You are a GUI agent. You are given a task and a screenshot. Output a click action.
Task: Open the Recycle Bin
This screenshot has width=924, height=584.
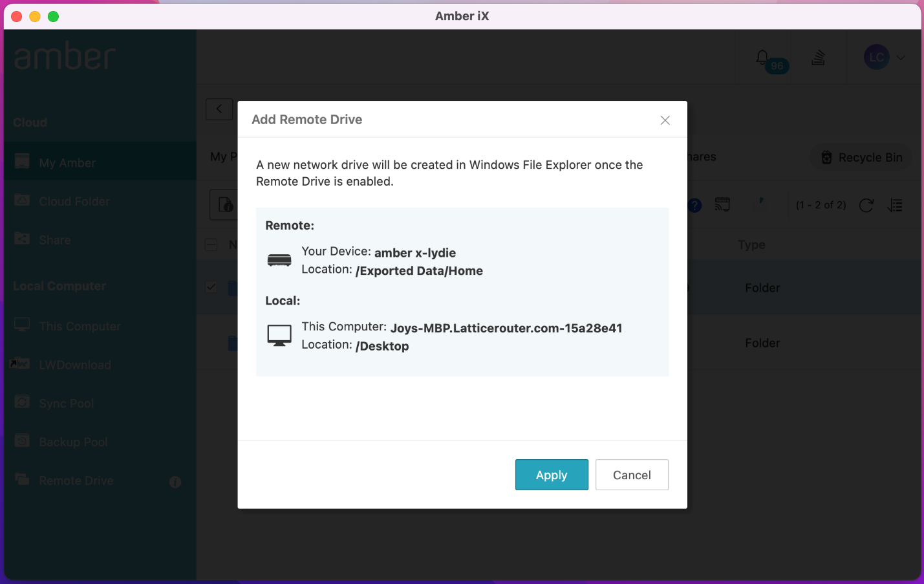point(861,157)
